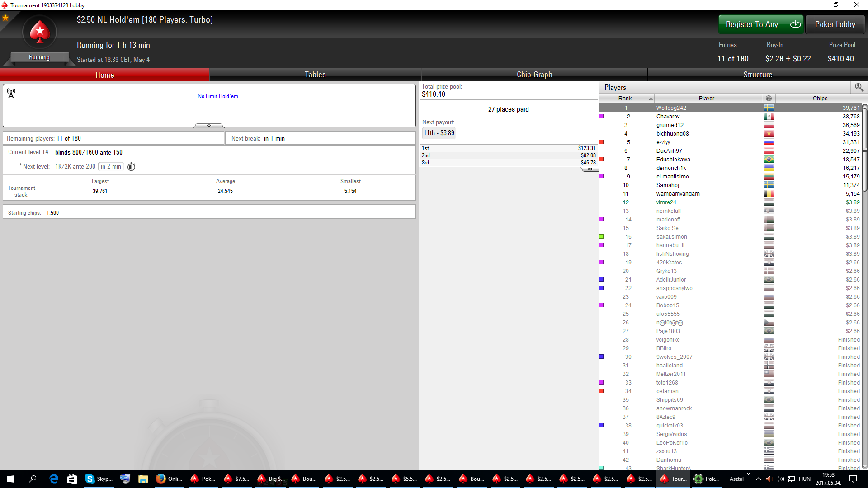Click the cloud icon on Register To Any
This screenshot has width=868, height=488.
tap(795, 24)
